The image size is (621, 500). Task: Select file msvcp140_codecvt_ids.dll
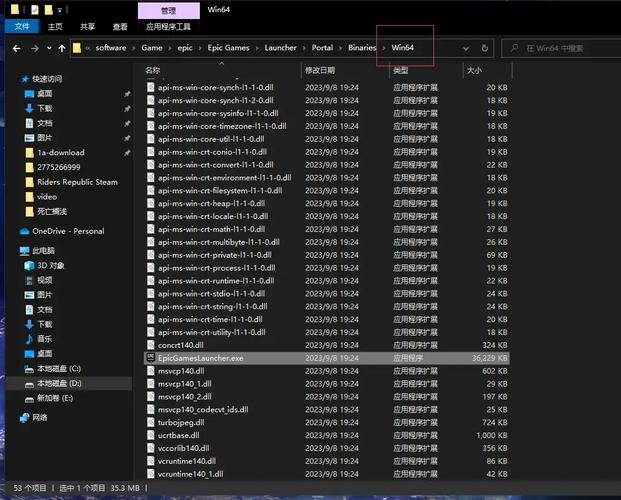click(x=203, y=409)
